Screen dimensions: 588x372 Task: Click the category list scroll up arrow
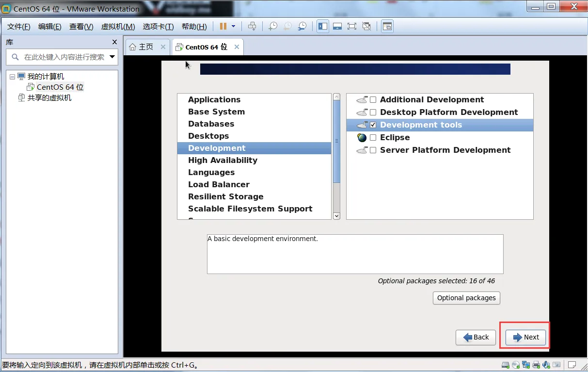click(337, 97)
